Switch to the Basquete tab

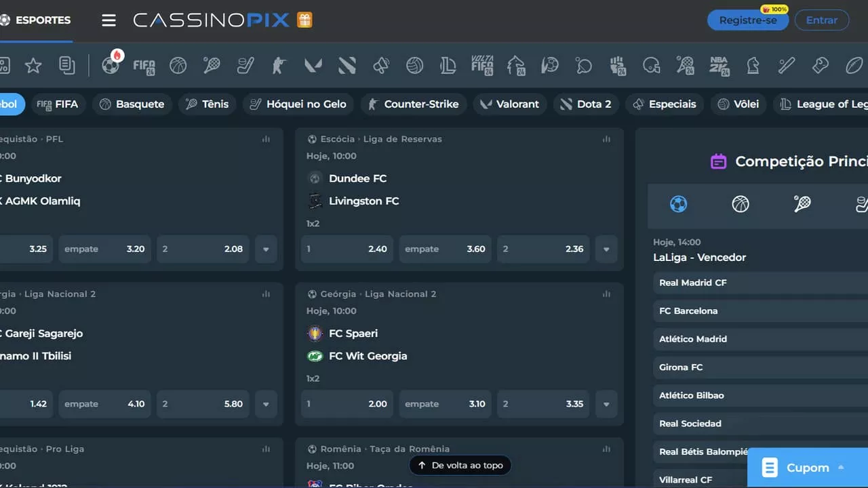point(132,104)
